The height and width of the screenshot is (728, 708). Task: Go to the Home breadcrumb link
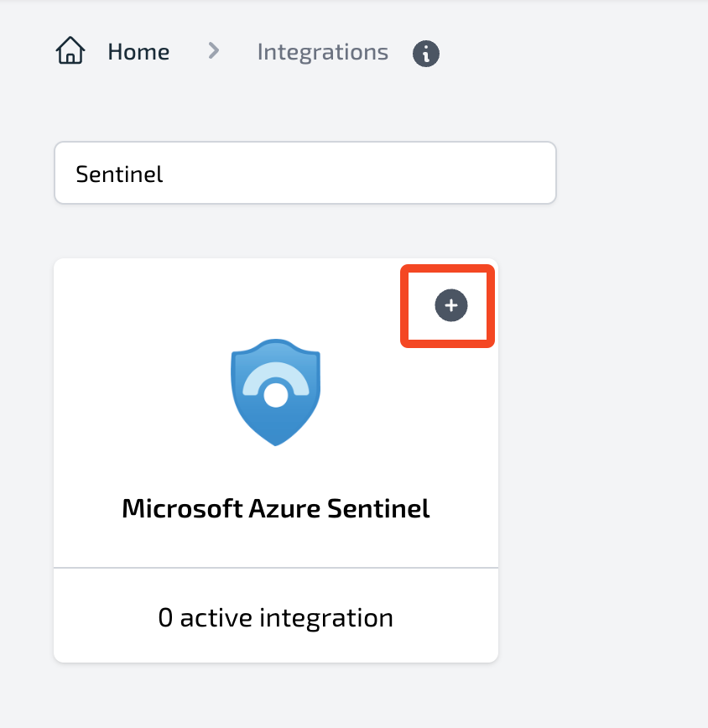pyautogui.click(x=138, y=52)
